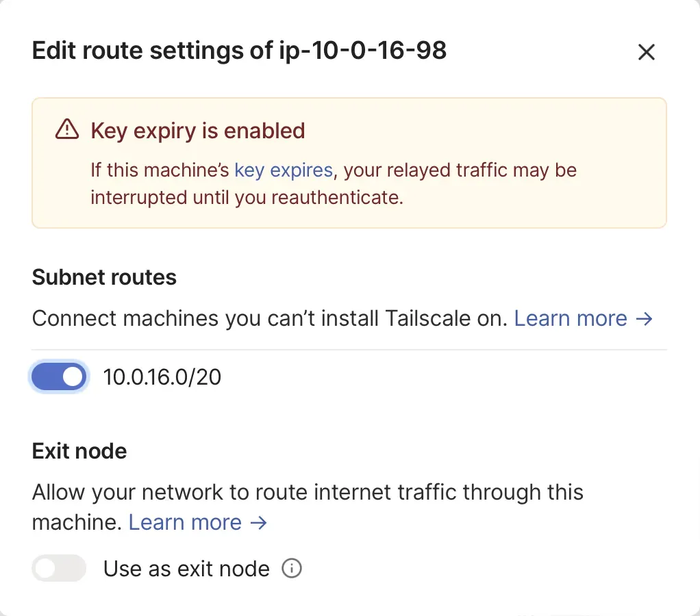
Task: Open the 'key expires' link
Action: coord(284,170)
